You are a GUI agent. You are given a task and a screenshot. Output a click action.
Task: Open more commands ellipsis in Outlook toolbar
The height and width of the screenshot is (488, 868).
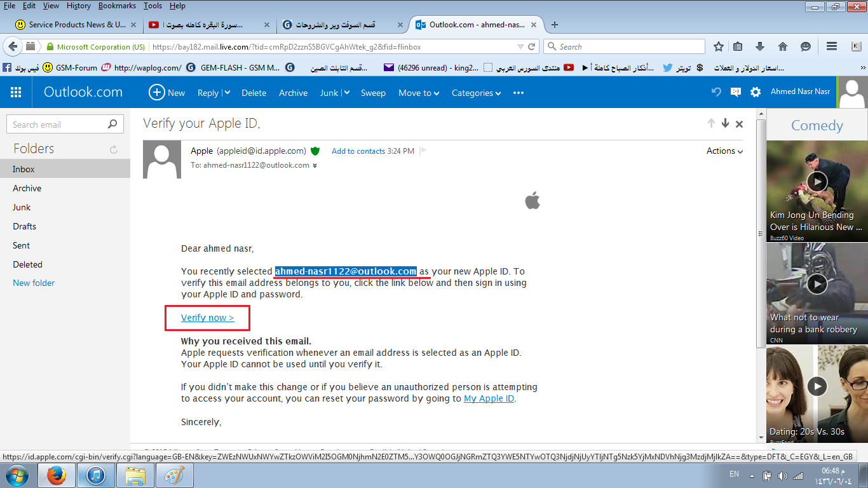519,93
